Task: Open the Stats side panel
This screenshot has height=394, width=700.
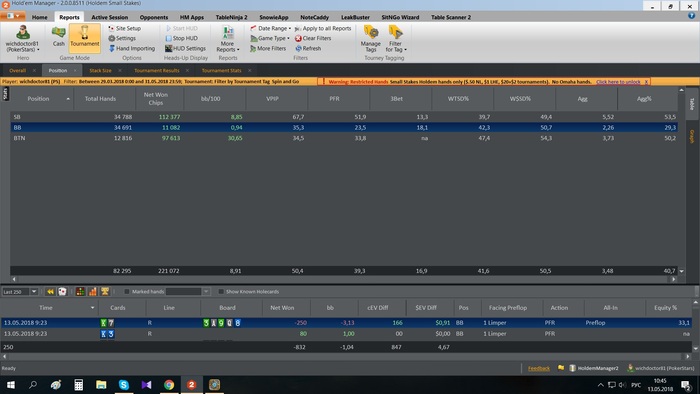Action: [5, 94]
